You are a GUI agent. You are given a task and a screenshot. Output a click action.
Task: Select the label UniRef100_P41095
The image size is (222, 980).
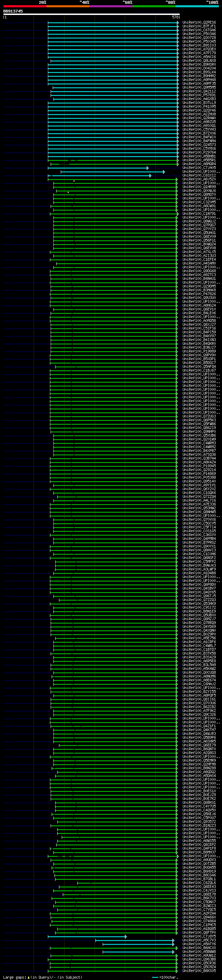point(199,106)
